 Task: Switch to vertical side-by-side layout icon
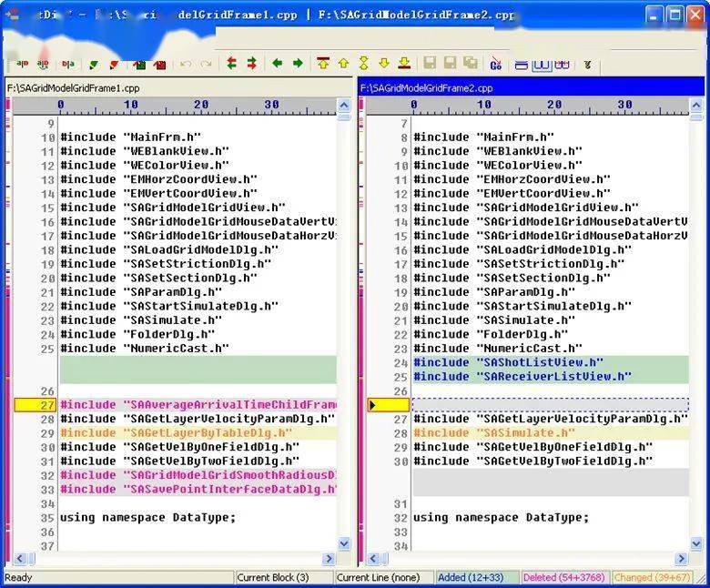point(542,66)
